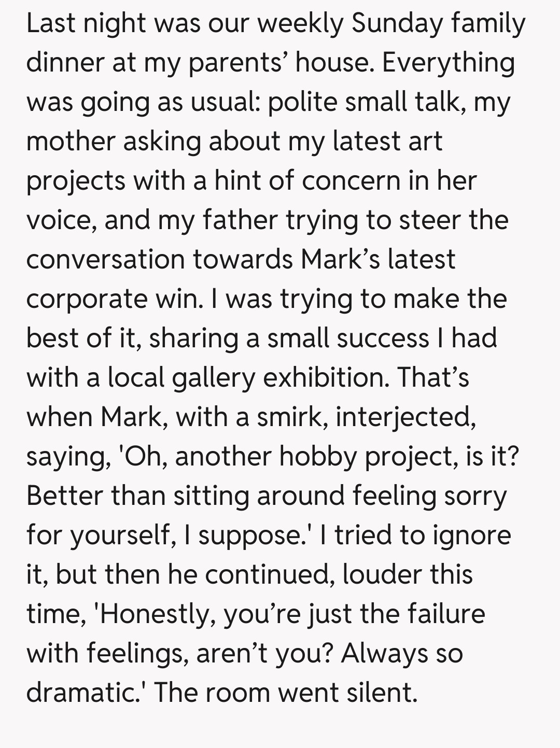Tap the word 'gallery' in the story
560x748 pixels.
(214, 378)
